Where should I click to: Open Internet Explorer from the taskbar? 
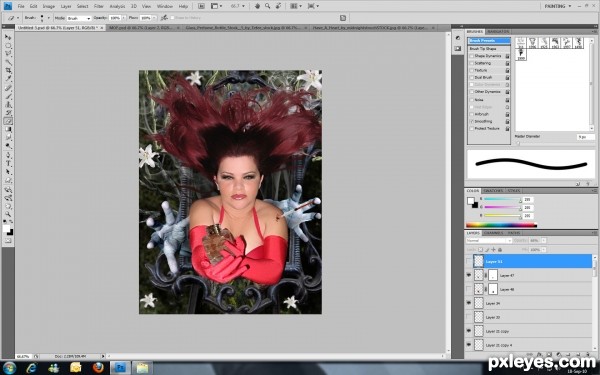[x=31, y=368]
